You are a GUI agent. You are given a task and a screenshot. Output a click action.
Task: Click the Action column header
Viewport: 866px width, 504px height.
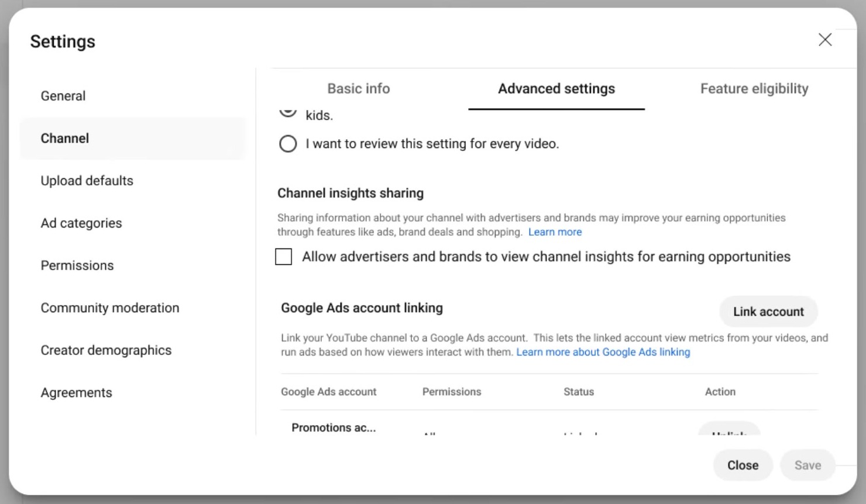(x=720, y=392)
